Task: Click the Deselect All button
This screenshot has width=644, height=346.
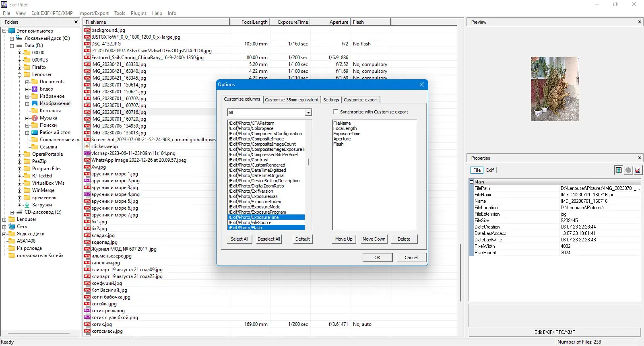Action: [269, 239]
